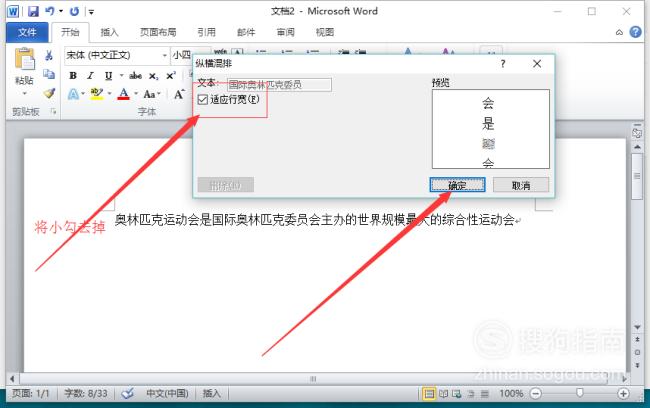
Task: Switch to the 审阅 (Review) tab
Action: tap(286, 32)
